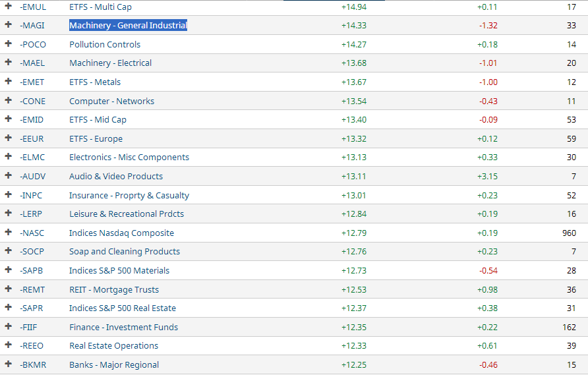Click the +14.33 value for Machinery General Industrial

353,26
